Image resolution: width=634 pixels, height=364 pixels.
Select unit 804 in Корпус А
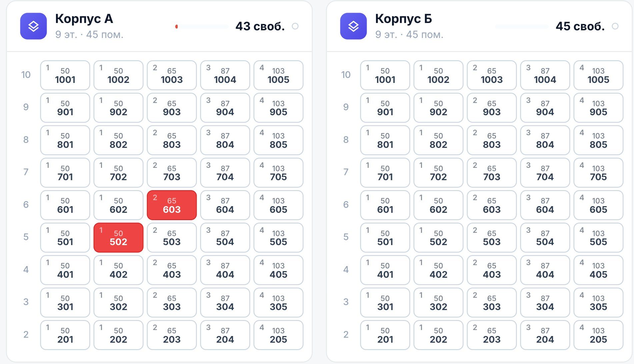pos(225,140)
